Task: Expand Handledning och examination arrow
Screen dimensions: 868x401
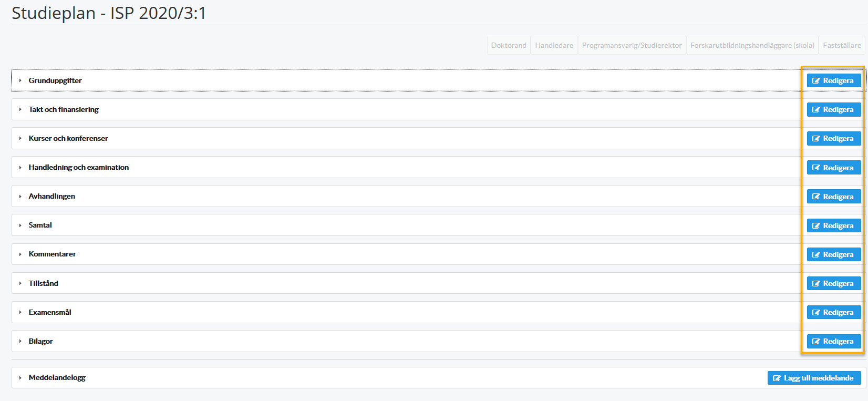Action: pos(20,167)
